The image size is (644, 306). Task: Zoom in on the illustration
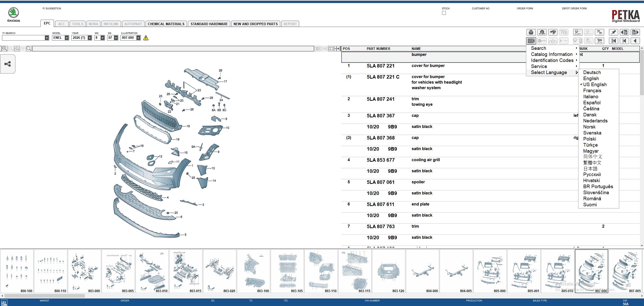5,49
